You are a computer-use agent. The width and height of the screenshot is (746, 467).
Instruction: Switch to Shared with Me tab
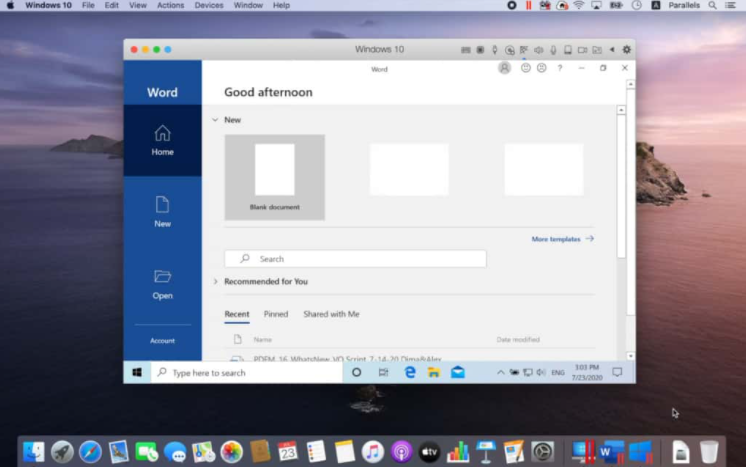tap(331, 314)
